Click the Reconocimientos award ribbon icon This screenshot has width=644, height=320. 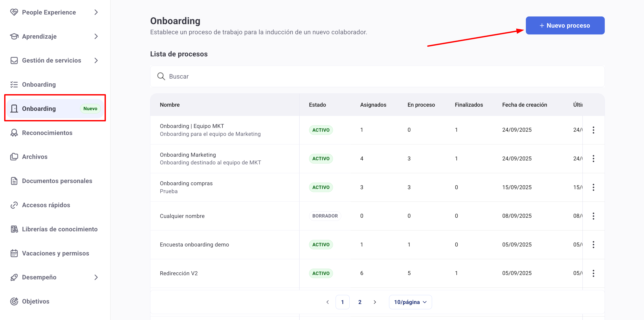tap(14, 133)
